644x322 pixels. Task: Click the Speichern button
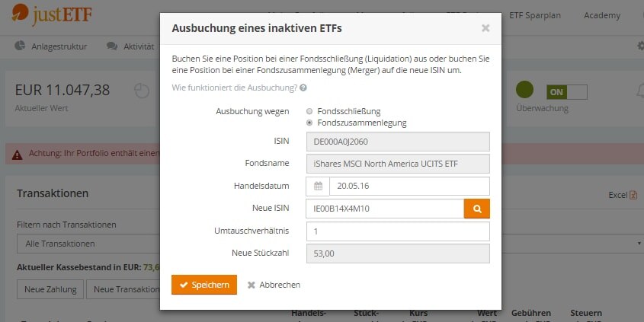(x=204, y=285)
